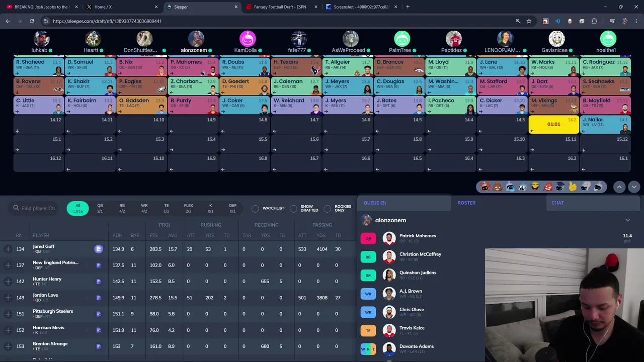Queue Jared Goff using purple queue icon
Screen dimensions: 644x362
pos(99,249)
